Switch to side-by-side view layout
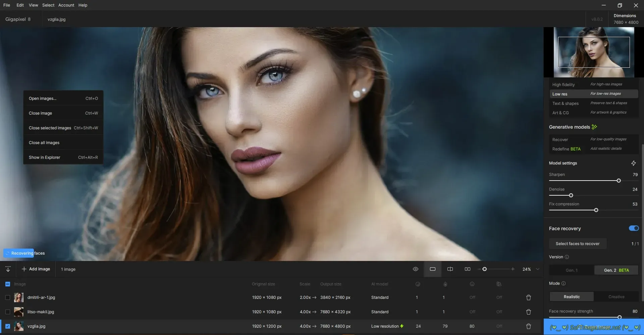 tap(468, 269)
